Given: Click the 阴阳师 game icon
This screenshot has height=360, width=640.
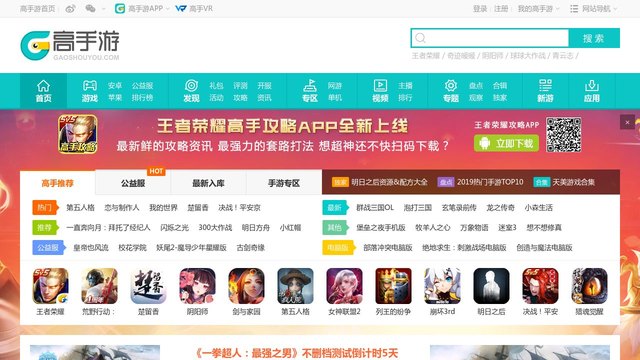Looking at the screenshot, I should (198, 286).
